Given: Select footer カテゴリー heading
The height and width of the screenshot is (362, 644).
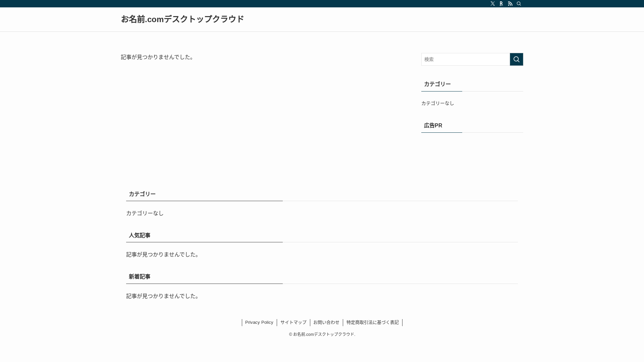Looking at the screenshot, I should (x=142, y=194).
